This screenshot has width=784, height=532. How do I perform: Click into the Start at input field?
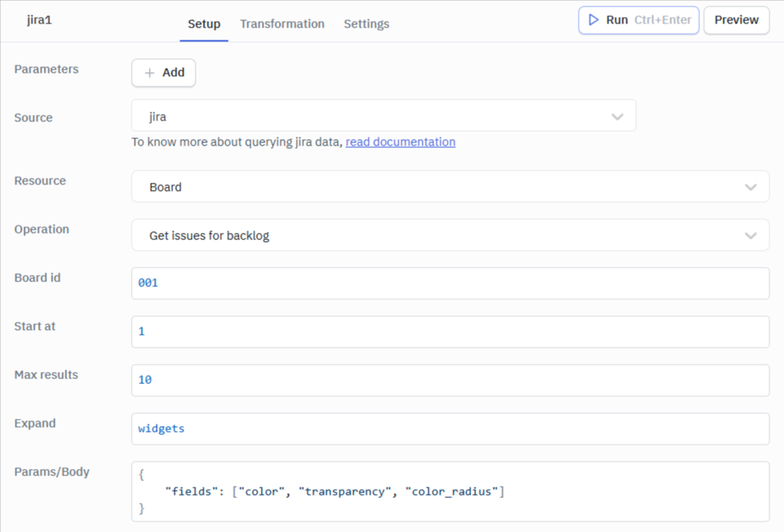point(450,332)
